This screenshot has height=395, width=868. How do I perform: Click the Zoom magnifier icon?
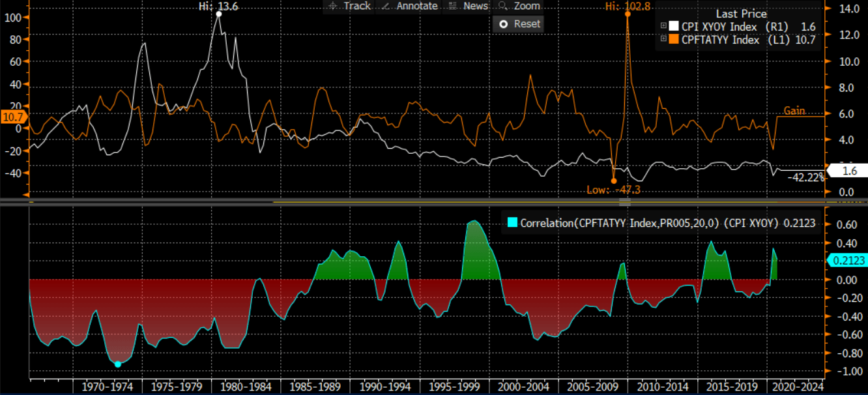[x=502, y=6]
